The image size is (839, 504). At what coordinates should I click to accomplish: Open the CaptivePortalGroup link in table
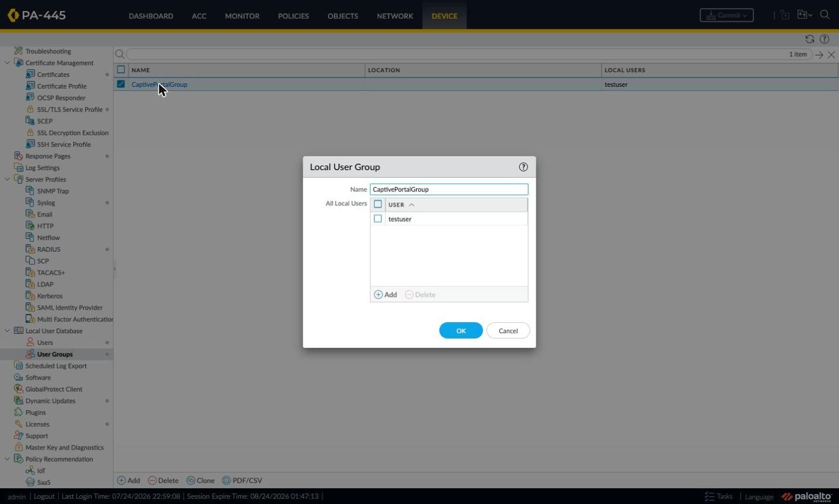(159, 84)
